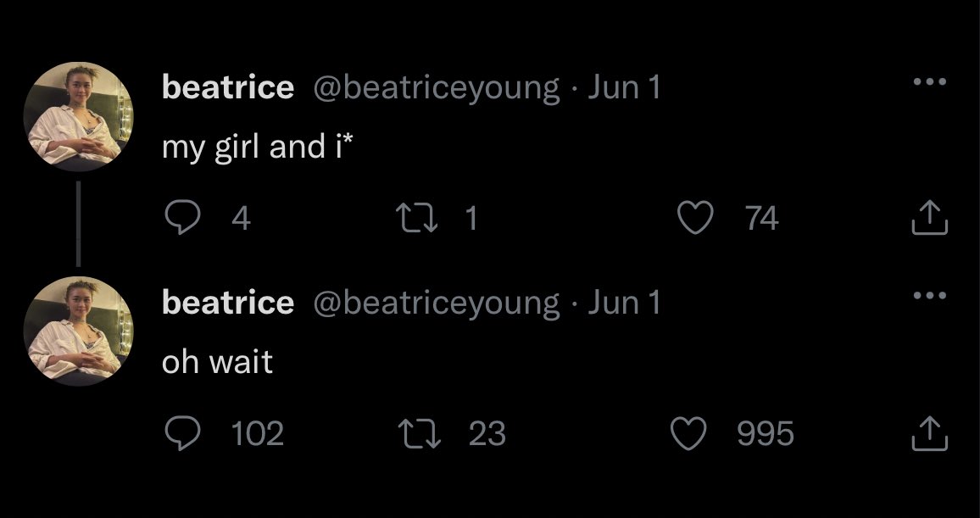Open beatrice's profile picture on first tweet
This screenshot has height=518, width=980.
pos(78,116)
